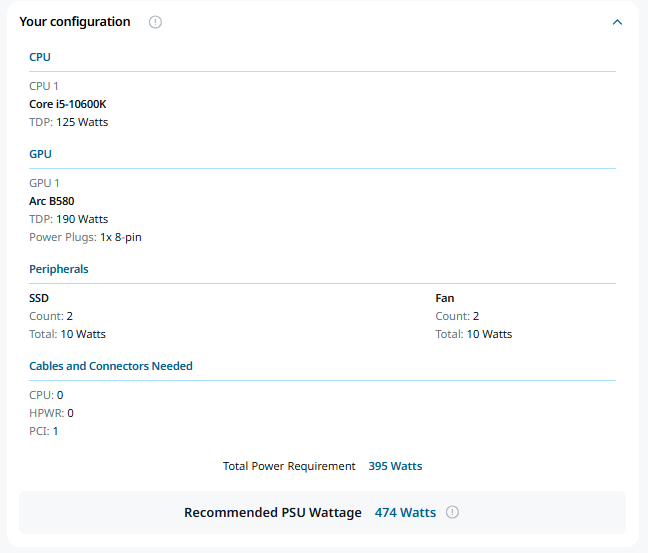
Task: Select the CPU section heading
Action: (40, 57)
